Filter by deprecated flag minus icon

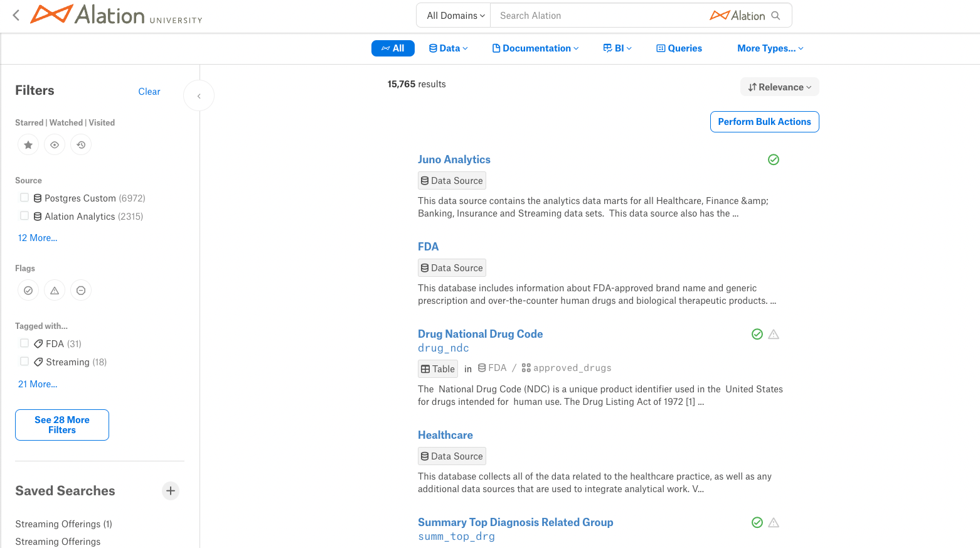pyautogui.click(x=81, y=291)
